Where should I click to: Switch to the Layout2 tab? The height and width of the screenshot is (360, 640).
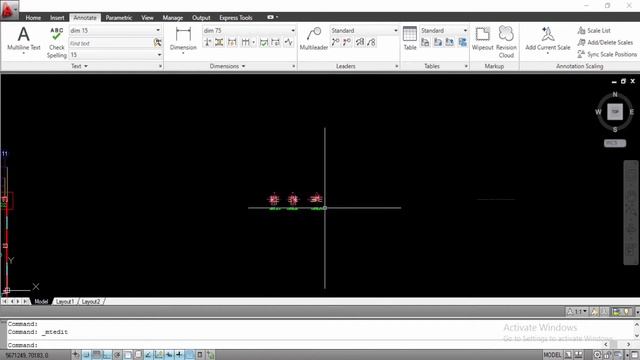pyautogui.click(x=91, y=302)
